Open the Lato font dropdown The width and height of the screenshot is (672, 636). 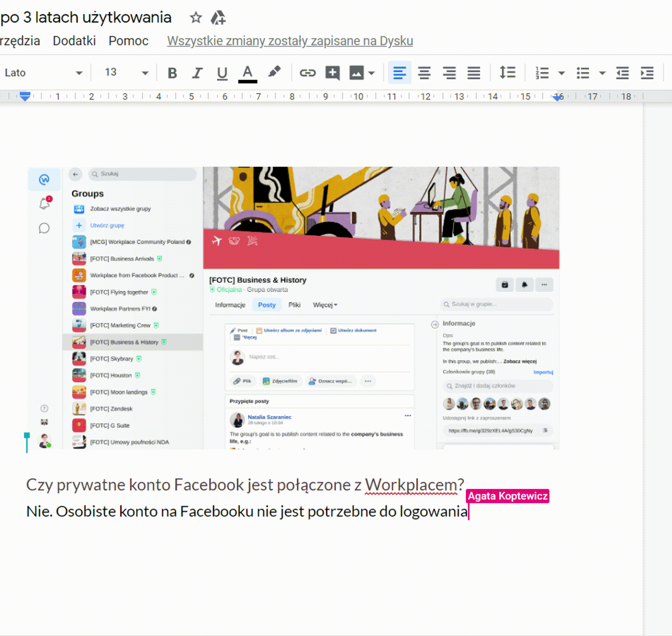point(43,73)
